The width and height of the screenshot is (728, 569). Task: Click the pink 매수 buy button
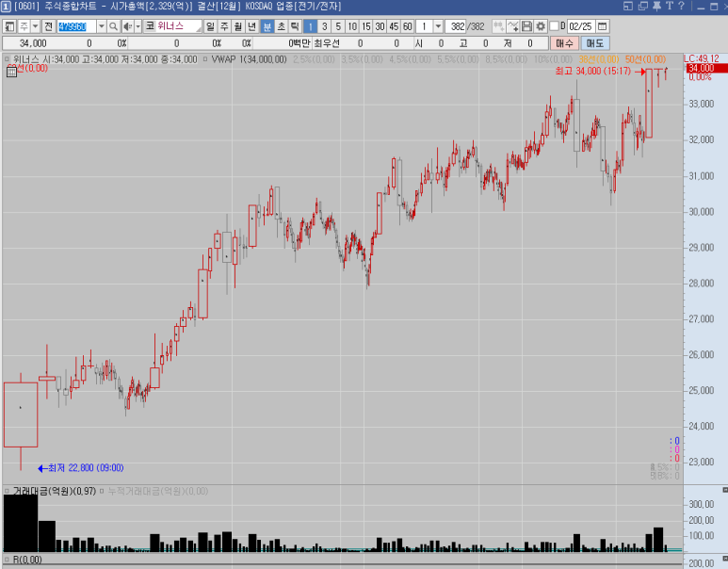(564, 43)
